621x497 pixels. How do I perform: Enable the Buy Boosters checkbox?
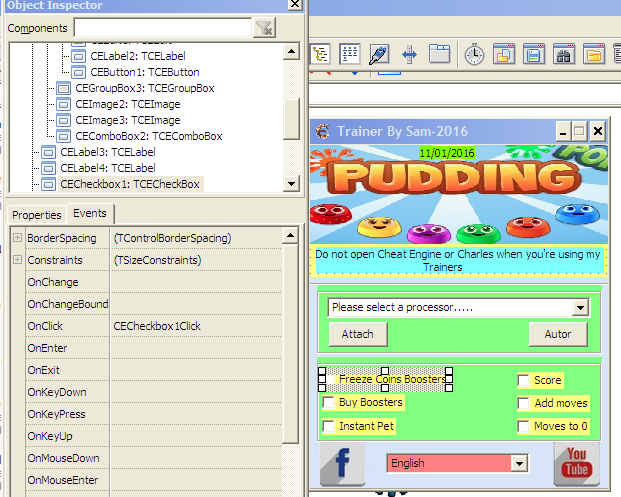328,403
